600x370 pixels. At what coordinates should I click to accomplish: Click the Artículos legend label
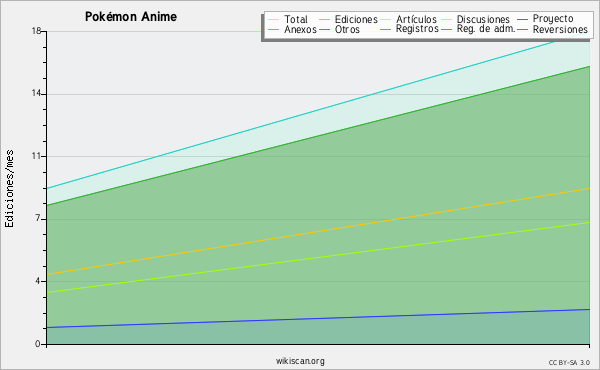(416, 19)
